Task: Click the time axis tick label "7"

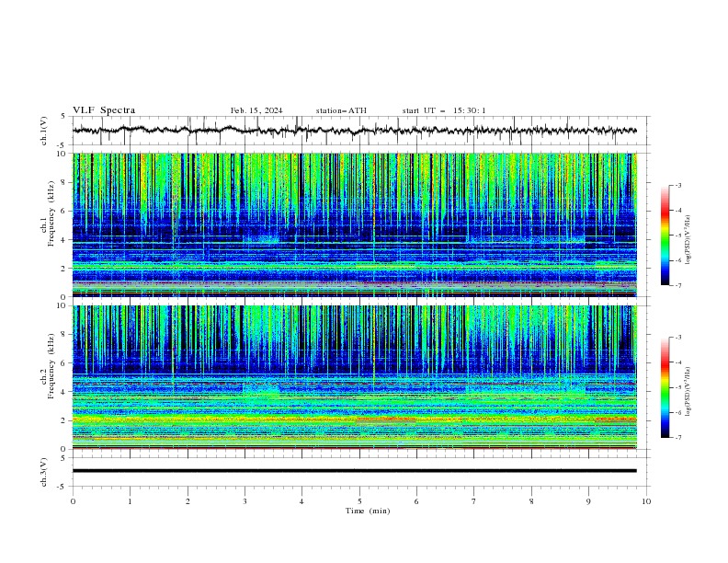Action: (474, 501)
